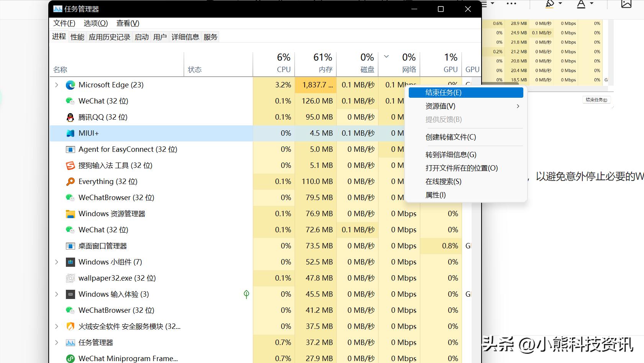Viewport: 644px width, 363px height.
Task: Click the 腾讯QQ process icon
Action: click(x=70, y=117)
